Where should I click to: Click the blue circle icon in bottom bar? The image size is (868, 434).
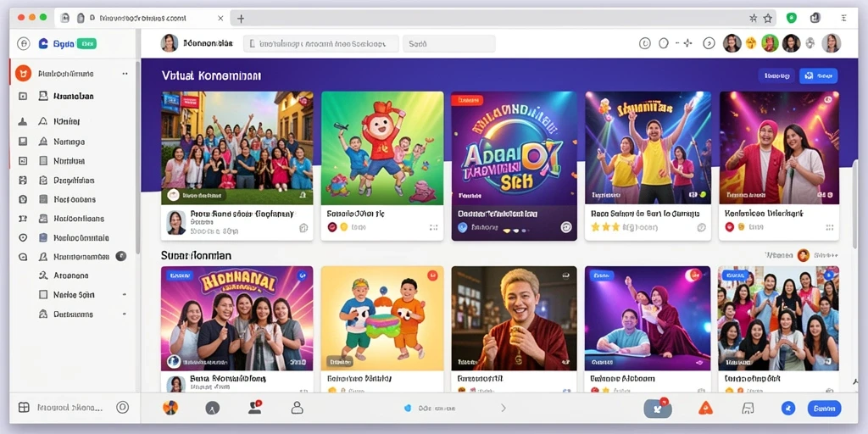pos(788,409)
